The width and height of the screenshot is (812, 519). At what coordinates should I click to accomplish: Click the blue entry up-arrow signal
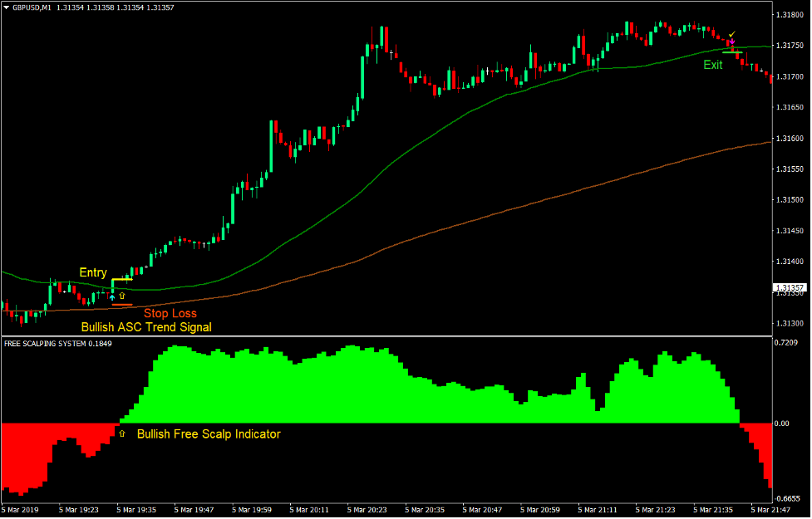(112, 296)
